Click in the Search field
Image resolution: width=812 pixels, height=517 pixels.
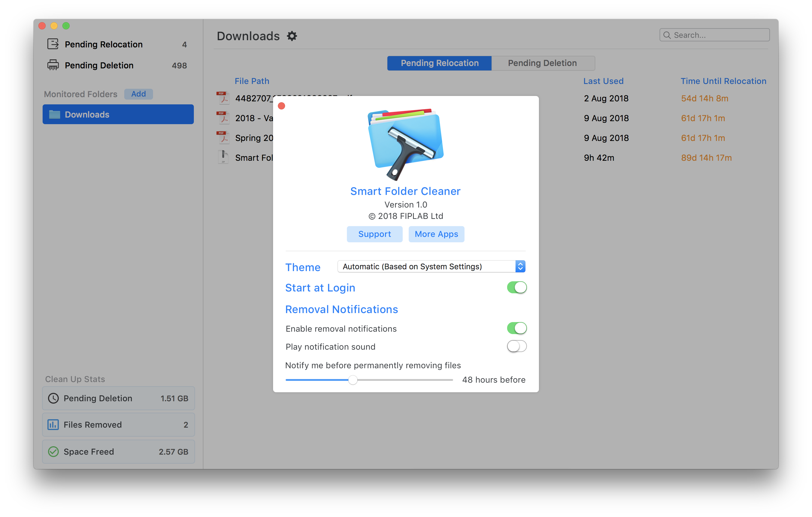tap(714, 35)
